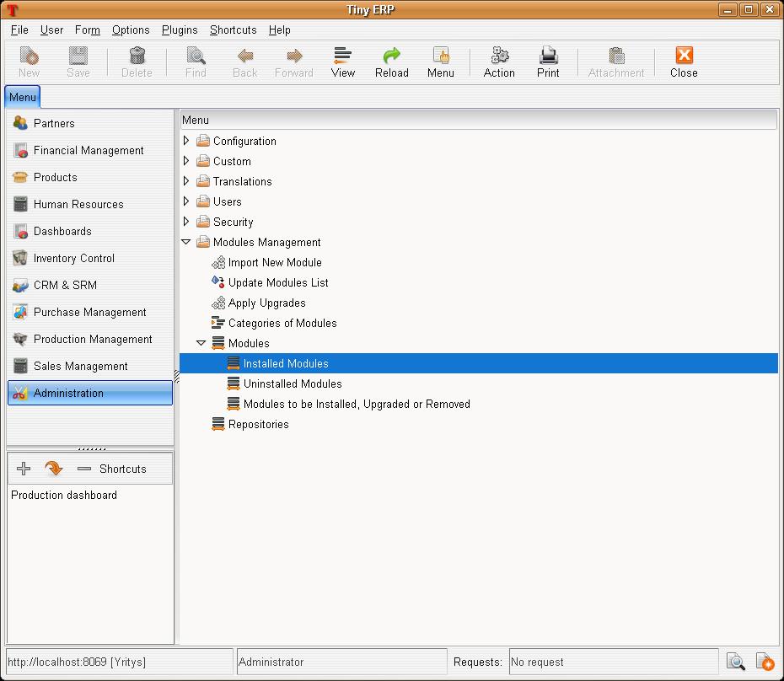Select Update Modules List

(278, 282)
